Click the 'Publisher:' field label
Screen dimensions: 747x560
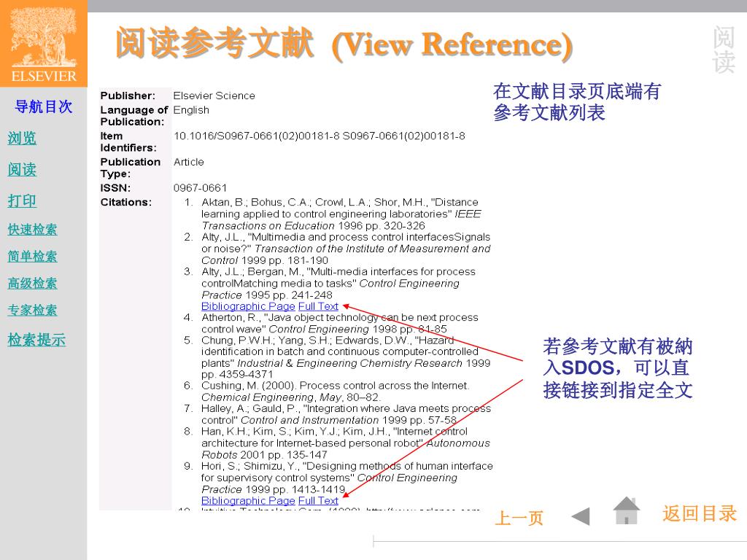(x=128, y=96)
